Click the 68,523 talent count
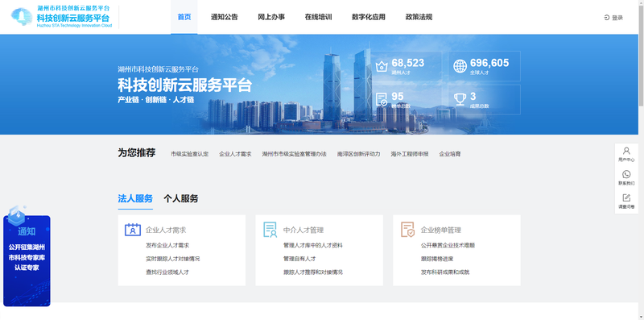644x320 pixels. pyautogui.click(x=407, y=63)
